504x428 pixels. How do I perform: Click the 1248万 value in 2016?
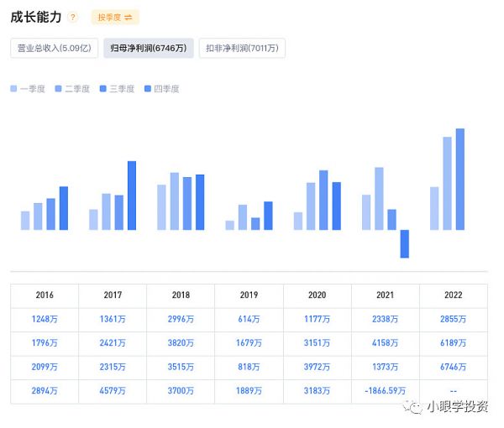(45, 320)
